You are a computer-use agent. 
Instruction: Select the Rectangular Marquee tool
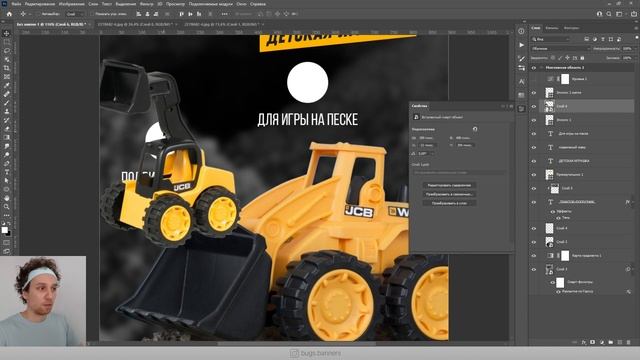point(7,42)
